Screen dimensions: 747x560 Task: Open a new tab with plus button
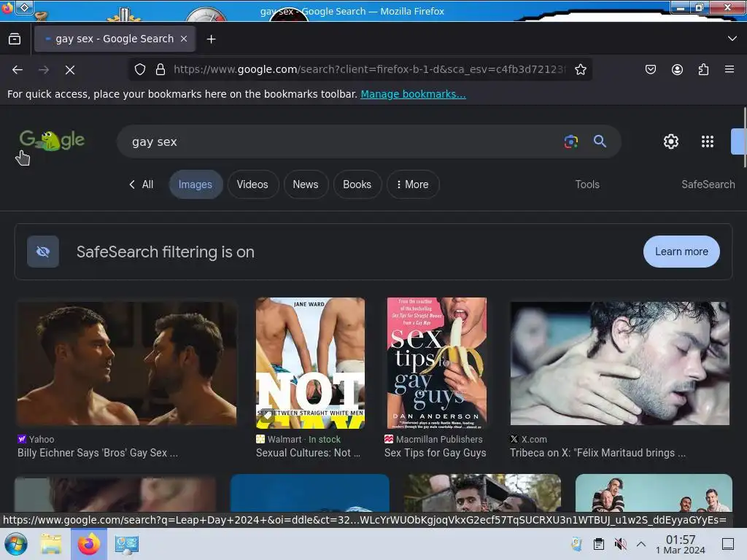[x=211, y=39]
